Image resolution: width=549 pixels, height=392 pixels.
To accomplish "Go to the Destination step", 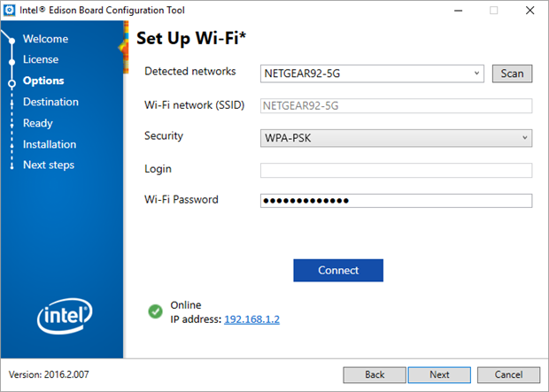I will pyautogui.click(x=50, y=102).
